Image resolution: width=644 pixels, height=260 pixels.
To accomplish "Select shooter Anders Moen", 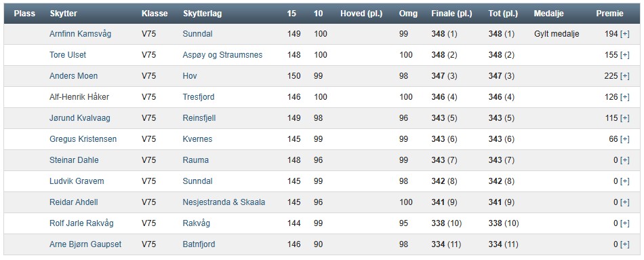I will (73, 76).
